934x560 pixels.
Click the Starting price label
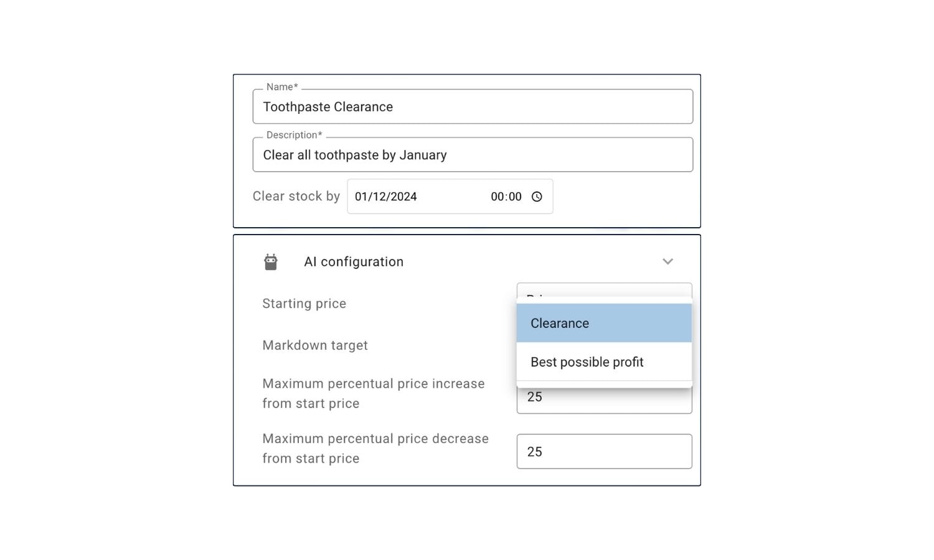[304, 304]
